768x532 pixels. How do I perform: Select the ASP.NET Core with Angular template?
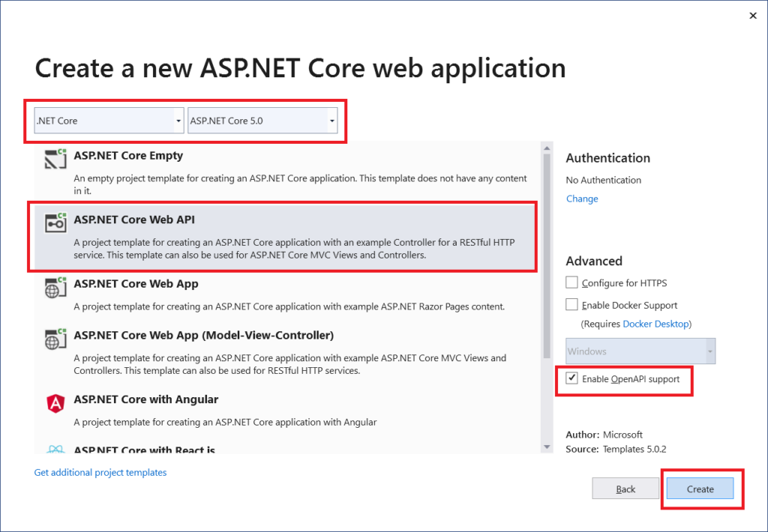coord(287,411)
